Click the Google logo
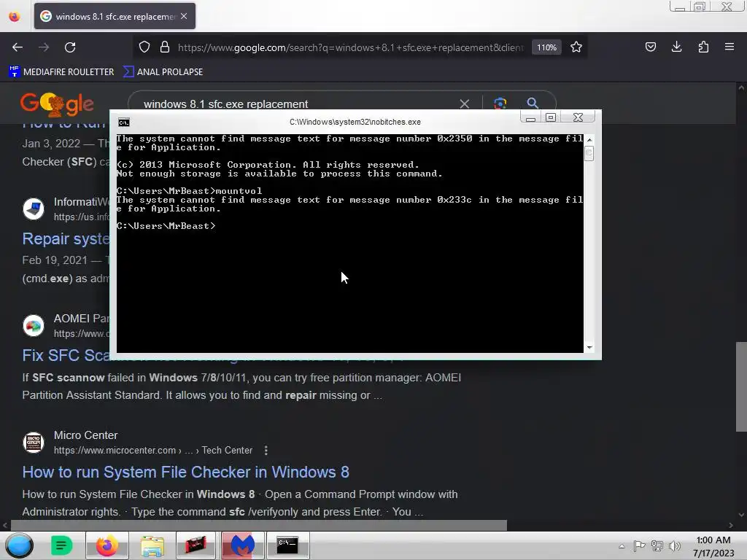Screen dimensions: 747x560 click(x=57, y=104)
